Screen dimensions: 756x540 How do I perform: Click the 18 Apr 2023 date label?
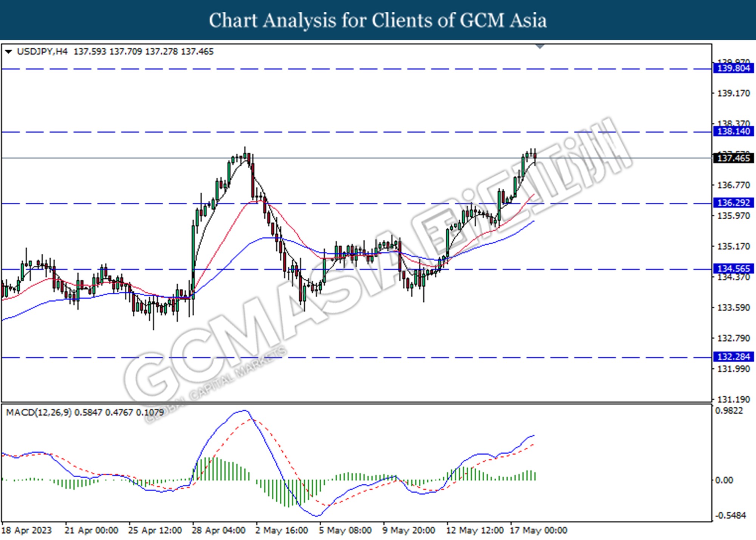point(26,531)
